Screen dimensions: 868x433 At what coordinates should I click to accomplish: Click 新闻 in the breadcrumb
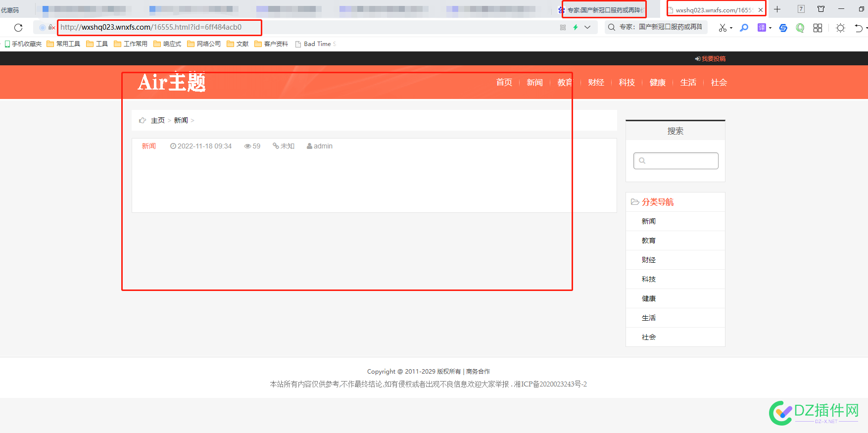click(x=181, y=121)
